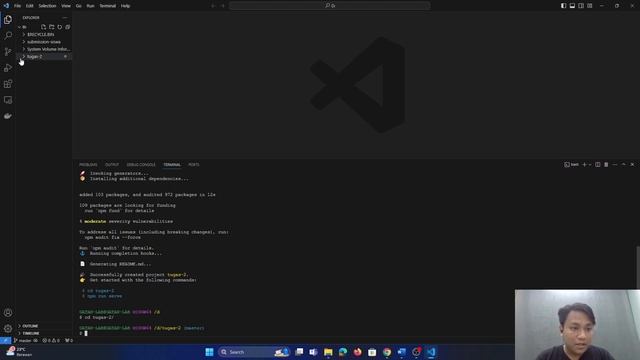Open the new terminal profile dropdown arrow

[x=590, y=164]
